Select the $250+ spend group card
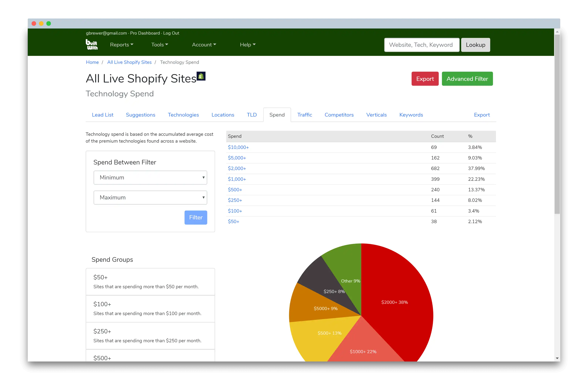The image size is (588, 380). [150, 336]
